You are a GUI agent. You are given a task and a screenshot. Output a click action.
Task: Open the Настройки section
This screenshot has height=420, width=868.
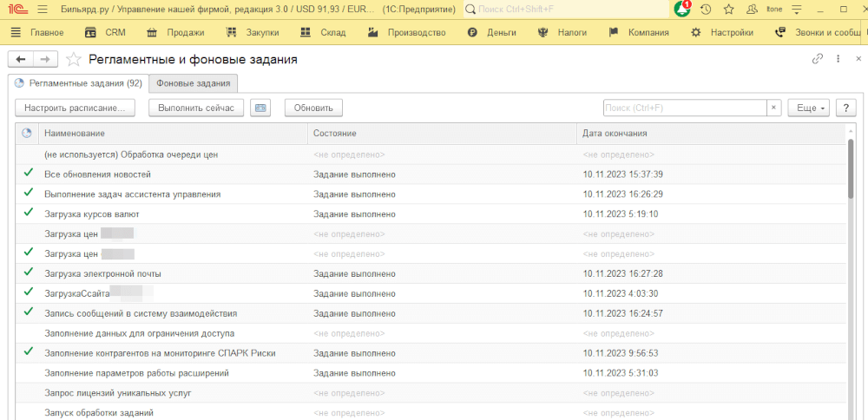point(722,33)
